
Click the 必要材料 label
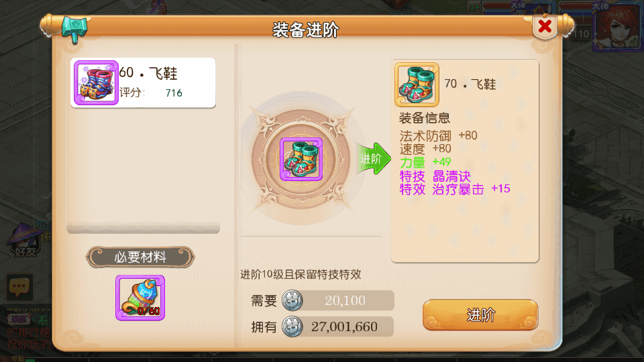[x=140, y=257]
